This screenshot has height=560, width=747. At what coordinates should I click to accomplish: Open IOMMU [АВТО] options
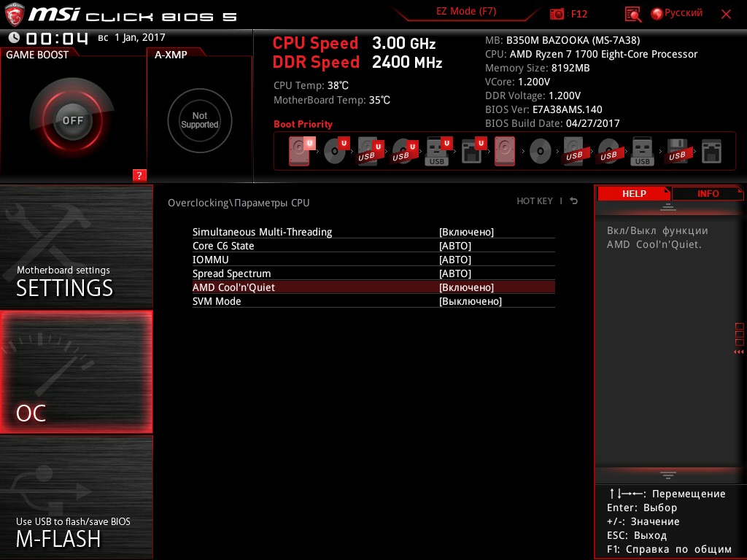coord(455,260)
